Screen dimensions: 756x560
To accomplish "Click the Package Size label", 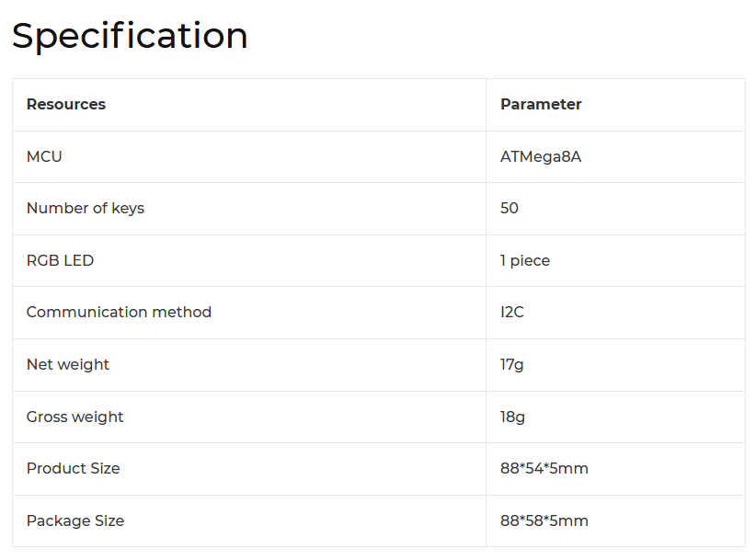I will [x=75, y=521].
